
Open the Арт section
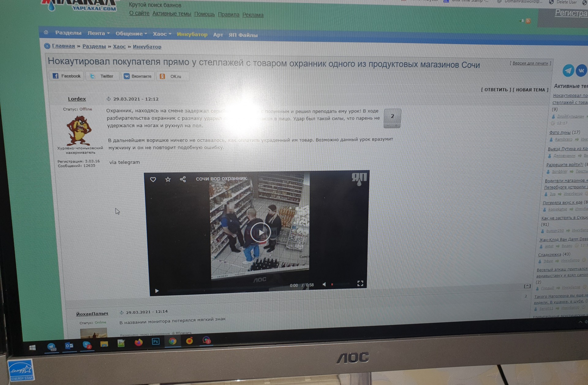pyautogui.click(x=218, y=35)
